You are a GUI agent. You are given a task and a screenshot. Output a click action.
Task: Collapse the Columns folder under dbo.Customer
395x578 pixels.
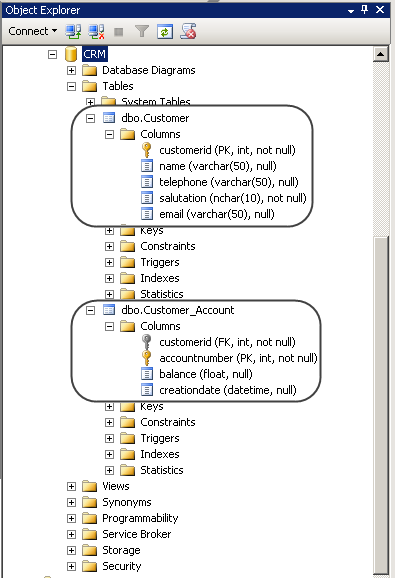point(109,135)
